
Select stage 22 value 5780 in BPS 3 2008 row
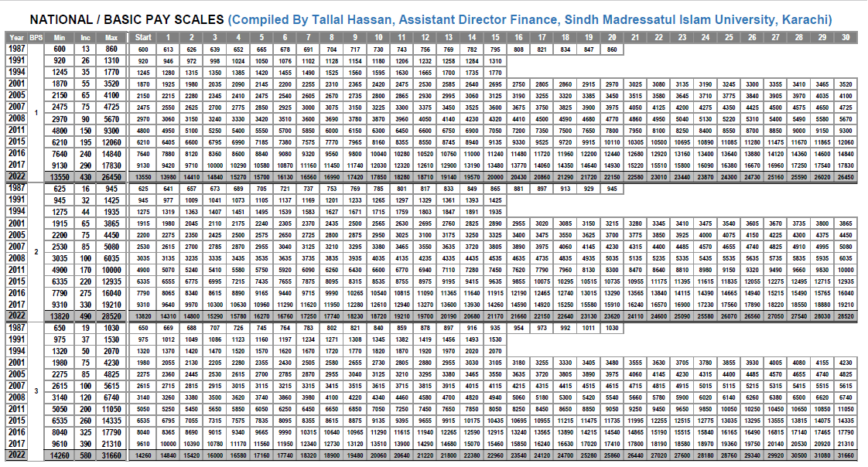tap(658, 397)
